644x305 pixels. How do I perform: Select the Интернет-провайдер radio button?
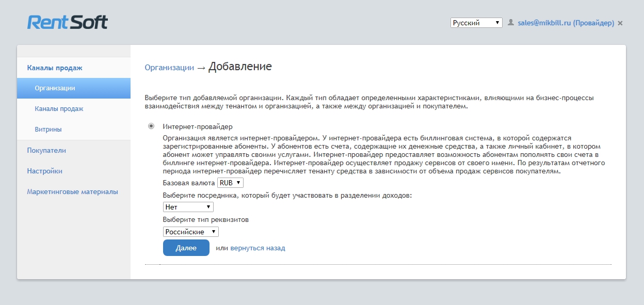(151, 126)
